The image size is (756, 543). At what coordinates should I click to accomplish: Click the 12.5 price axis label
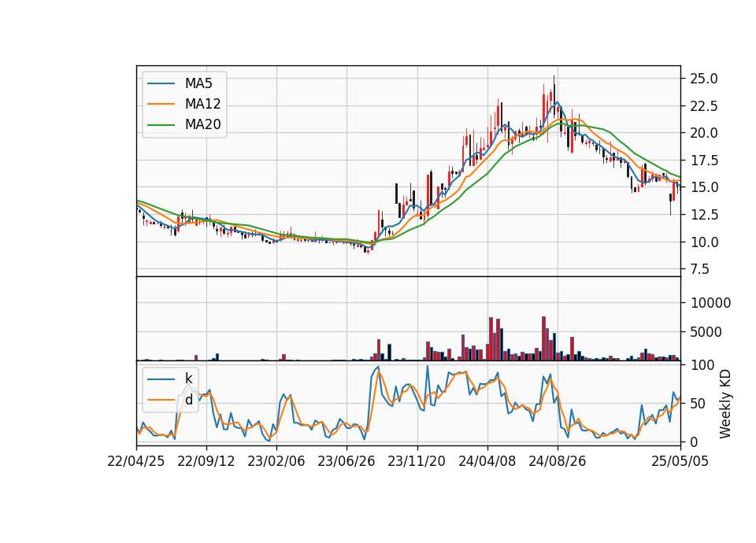click(x=704, y=215)
